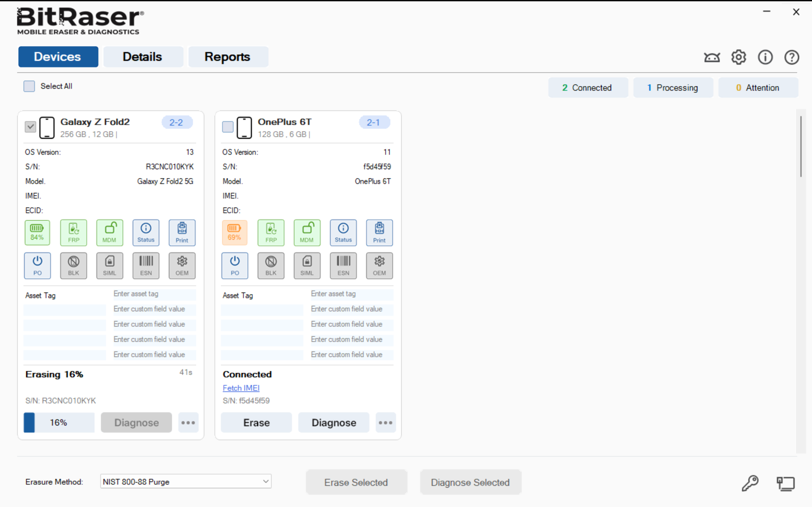Open more options for Galaxy Z Fold2
The width and height of the screenshot is (812, 507).
point(188,422)
